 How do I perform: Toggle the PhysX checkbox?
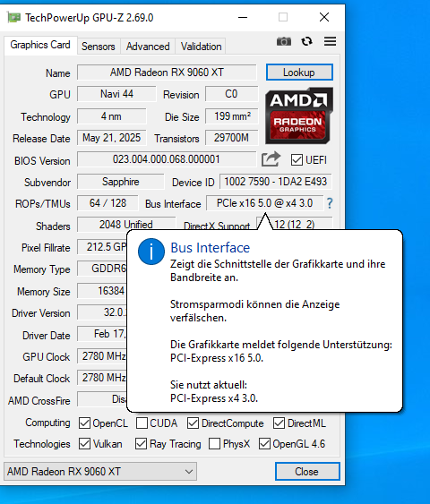(214, 444)
